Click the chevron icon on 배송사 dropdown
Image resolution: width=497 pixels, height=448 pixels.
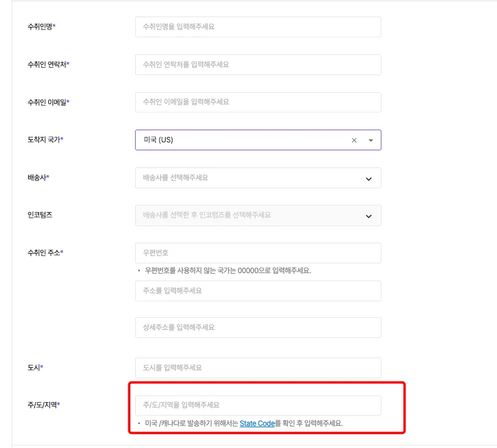coord(369,178)
